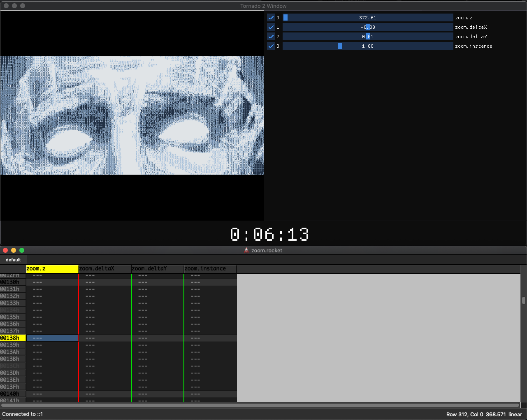527x420 pixels.
Task: Click the zoom.deltaX cell at row 00138h
Action: pos(105,338)
